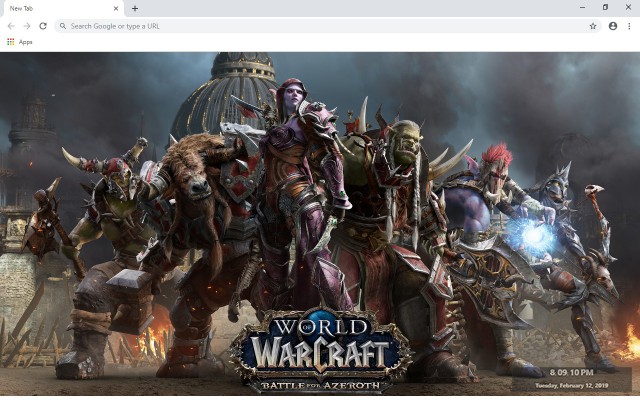
Task: Close the Chrome window
Action: tap(628, 7)
